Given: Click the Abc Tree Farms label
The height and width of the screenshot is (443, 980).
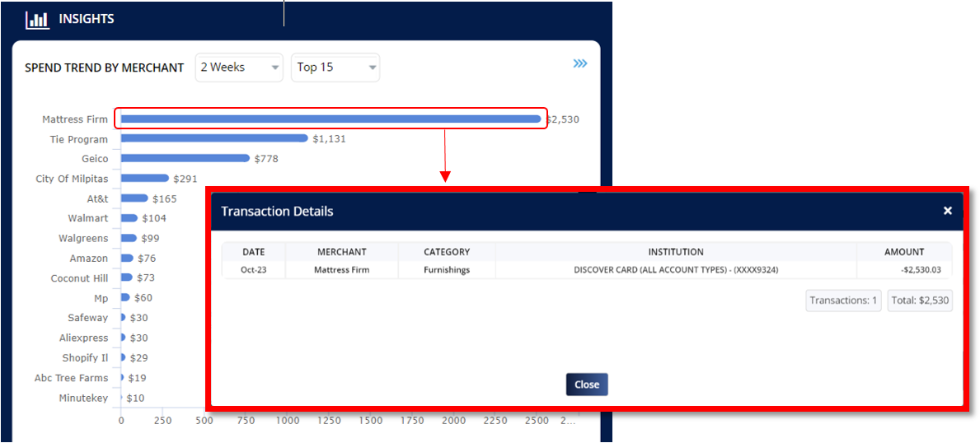Looking at the screenshot, I should (71, 378).
